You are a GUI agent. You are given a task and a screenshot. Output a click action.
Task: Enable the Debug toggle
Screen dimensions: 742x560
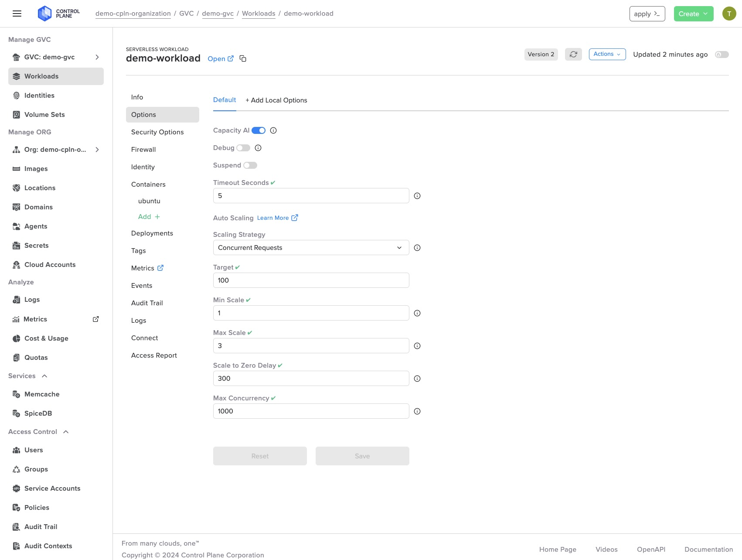[x=243, y=148]
